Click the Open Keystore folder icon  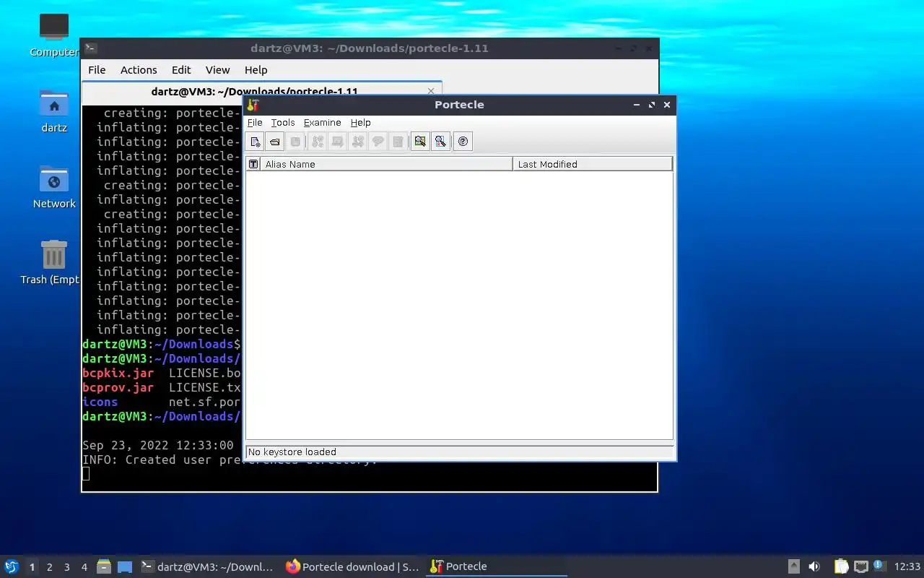(275, 142)
